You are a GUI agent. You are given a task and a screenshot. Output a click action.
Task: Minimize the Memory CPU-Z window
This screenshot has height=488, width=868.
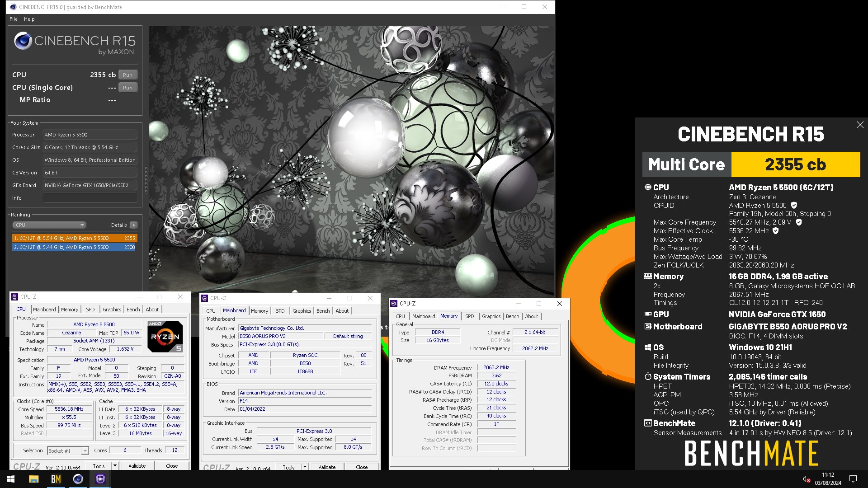pos(518,304)
